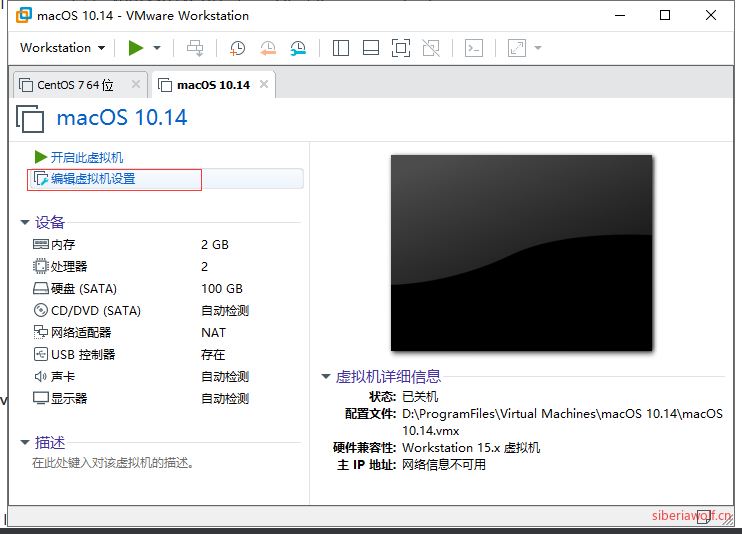Collapse the 描述 section
This screenshot has width=742, height=534.
coord(25,442)
